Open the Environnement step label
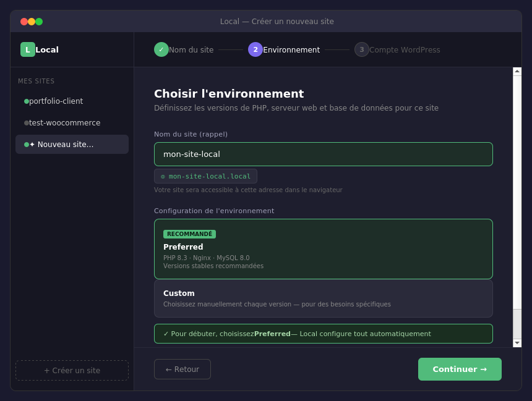The image size is (532, 401). pos(291,50)
